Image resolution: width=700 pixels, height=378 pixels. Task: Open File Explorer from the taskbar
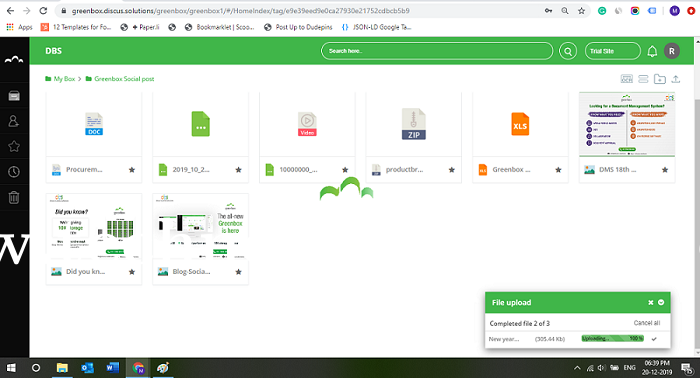(62, 368)
